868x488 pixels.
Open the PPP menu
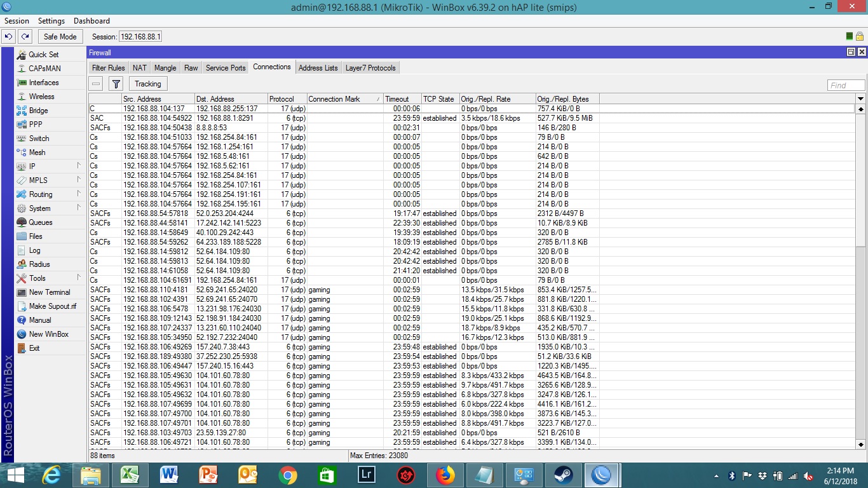tap(36, 125)
